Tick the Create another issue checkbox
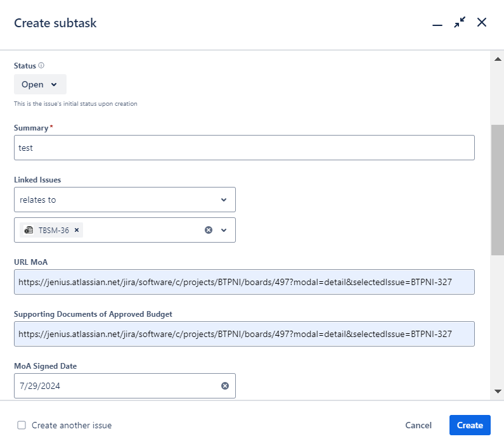 pos(22,425)
